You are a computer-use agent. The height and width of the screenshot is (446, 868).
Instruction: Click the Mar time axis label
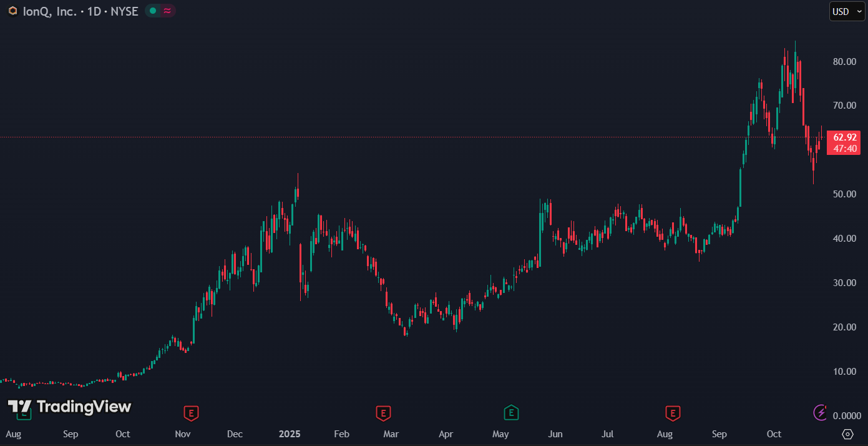pyautogui.click(x=391, y=434)
